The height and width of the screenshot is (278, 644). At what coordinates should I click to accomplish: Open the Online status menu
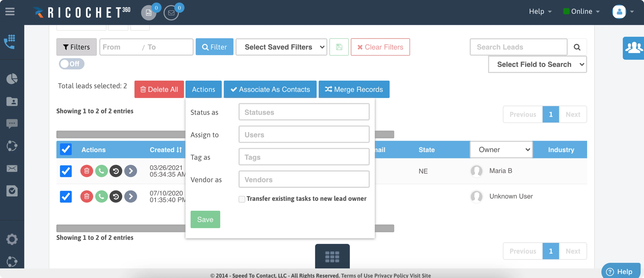(x=581, y=11)
